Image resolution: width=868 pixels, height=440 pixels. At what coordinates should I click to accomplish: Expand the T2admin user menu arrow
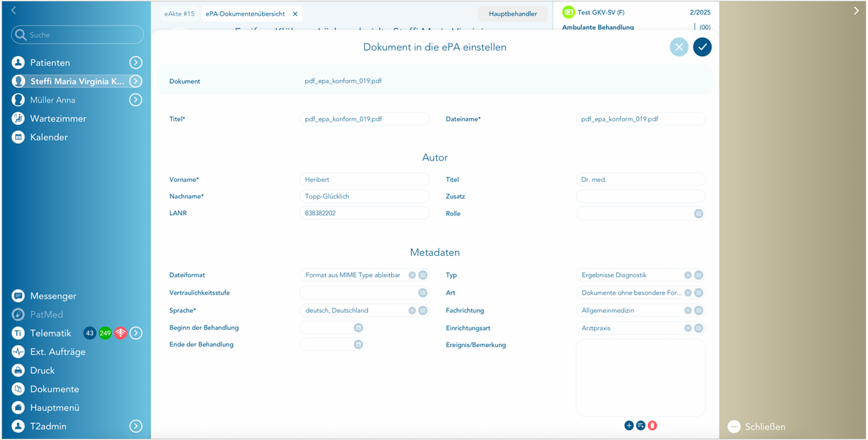tap(136, 427)
